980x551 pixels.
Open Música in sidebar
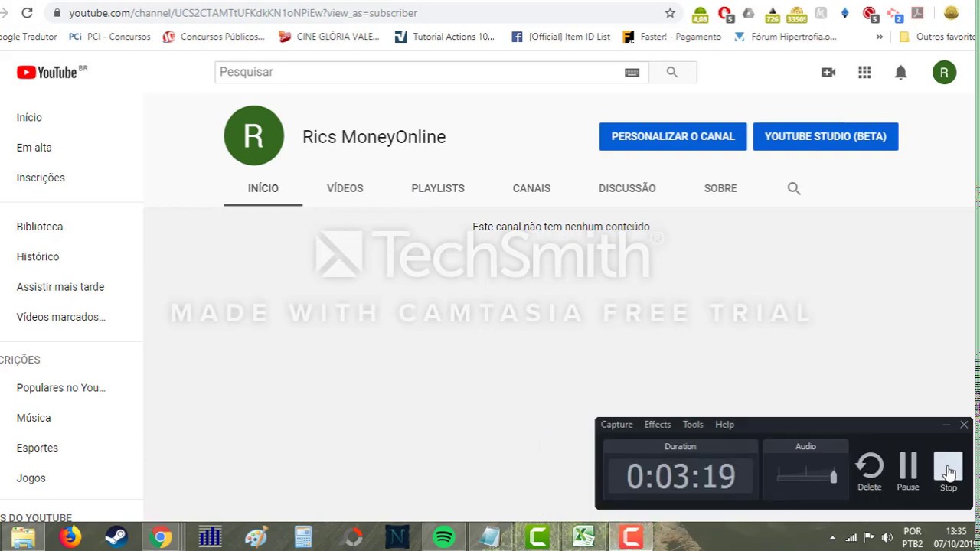click(x=34, y=418)
